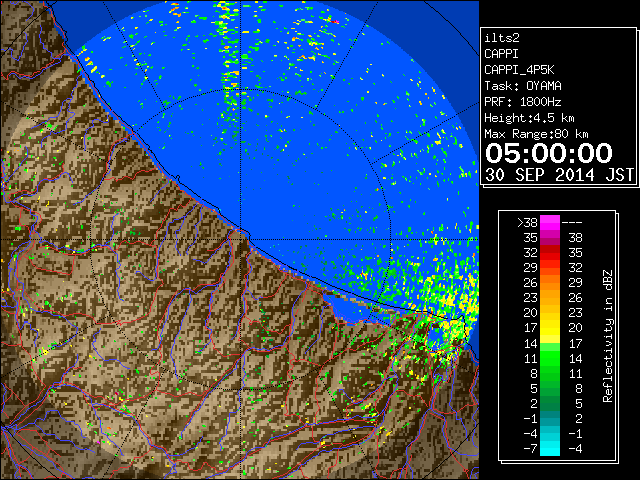Click the 'Task: OYAMA' text
Screen dimensions: 640x480
point(523,86)
